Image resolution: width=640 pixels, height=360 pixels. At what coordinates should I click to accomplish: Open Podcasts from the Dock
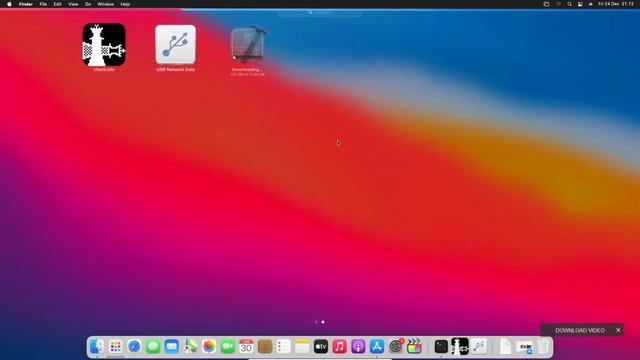pyautogui.click(x=358, y=347)
